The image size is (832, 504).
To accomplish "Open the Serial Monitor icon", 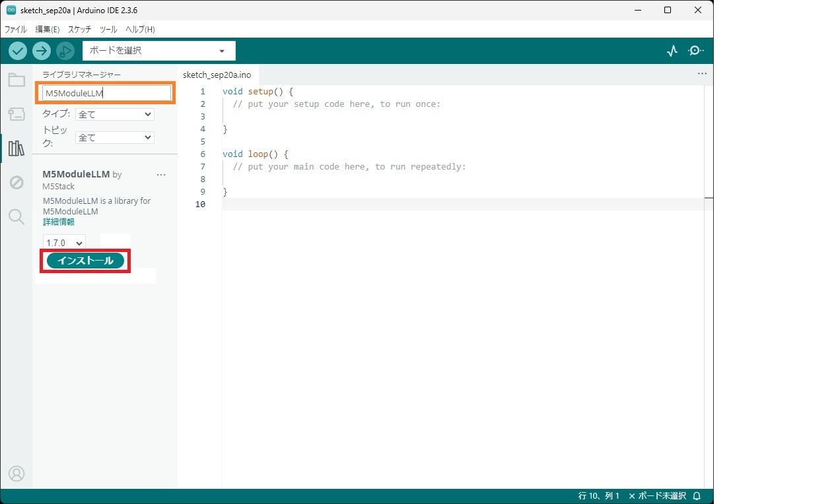I will [x=695, y=51].
